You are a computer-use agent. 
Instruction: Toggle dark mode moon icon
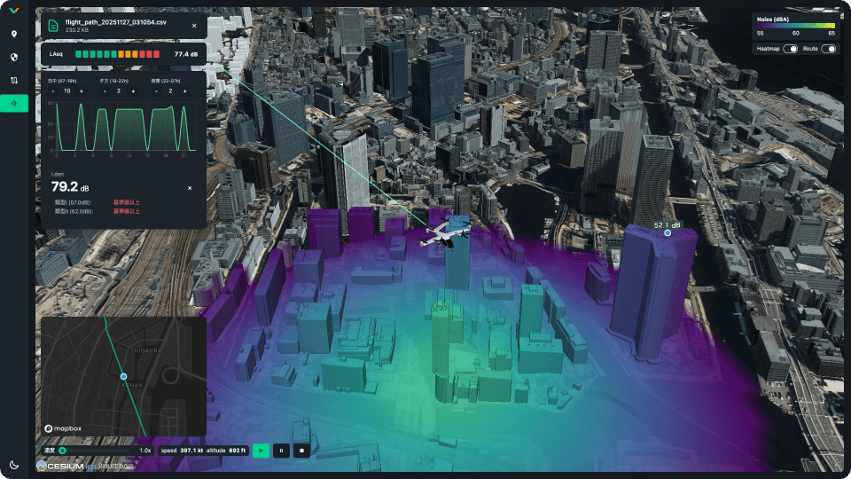click(14, 465)
